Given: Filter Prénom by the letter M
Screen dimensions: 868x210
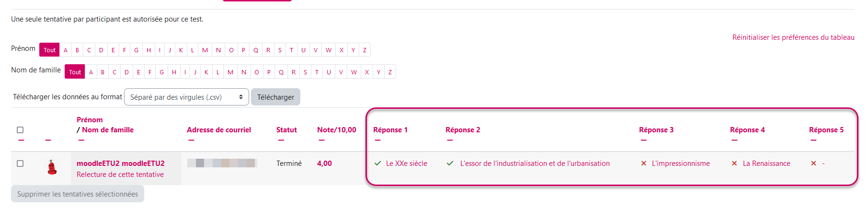Looking at the screenshot, I should [x=205, y=50].
